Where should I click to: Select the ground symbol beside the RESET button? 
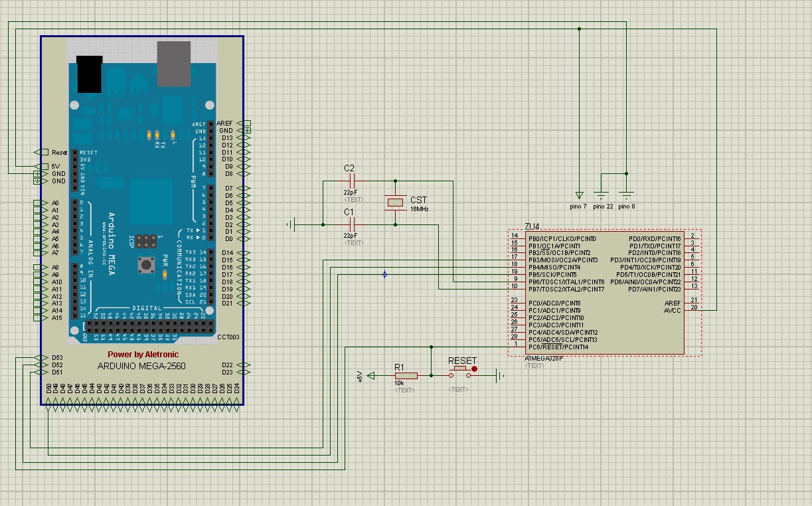tap(498, 377)
